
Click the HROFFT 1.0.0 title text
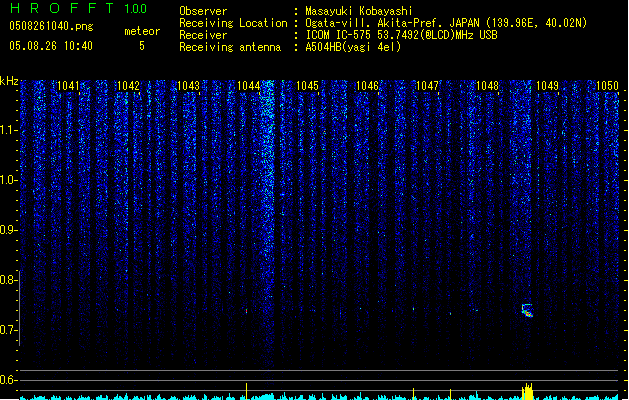point(79,8)
